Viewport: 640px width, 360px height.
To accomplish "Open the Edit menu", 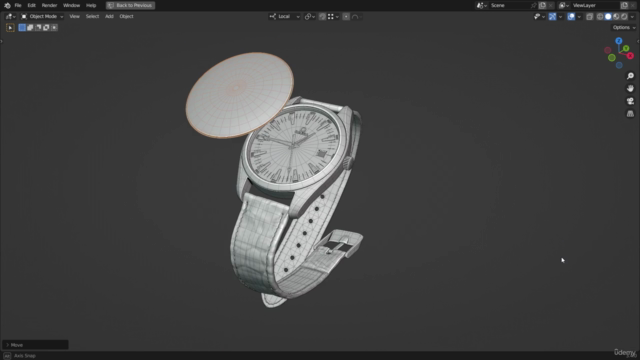I will coord(31,5).
